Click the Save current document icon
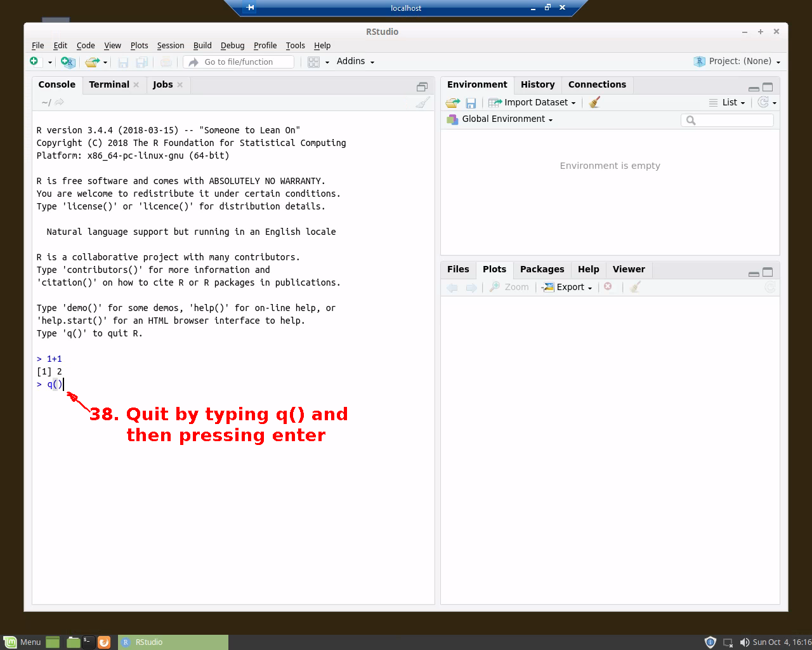 tap(123, 62)
